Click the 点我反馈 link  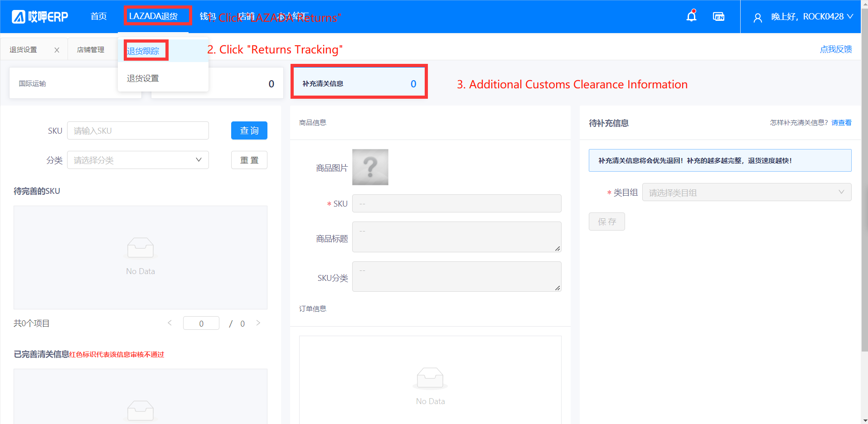(835, 49)
